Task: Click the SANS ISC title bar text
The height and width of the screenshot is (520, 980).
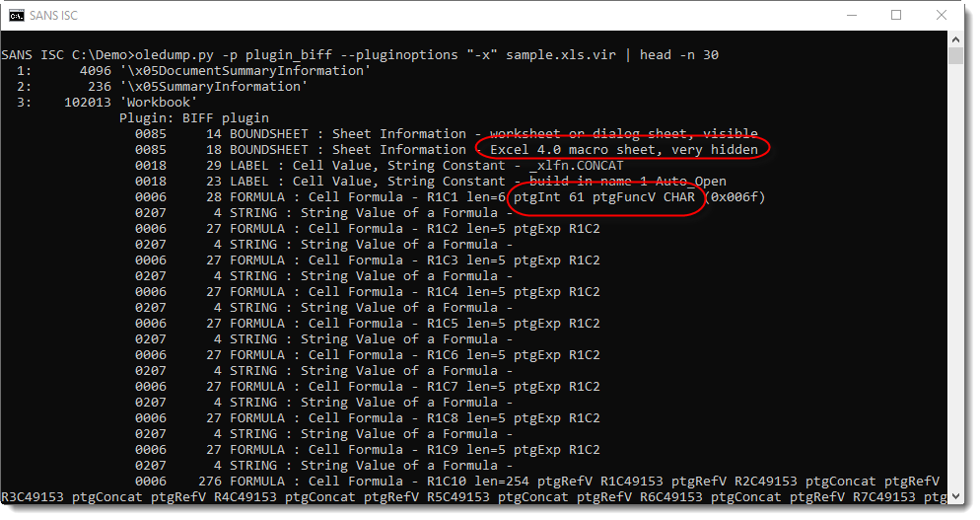Action: pos(54,16)
